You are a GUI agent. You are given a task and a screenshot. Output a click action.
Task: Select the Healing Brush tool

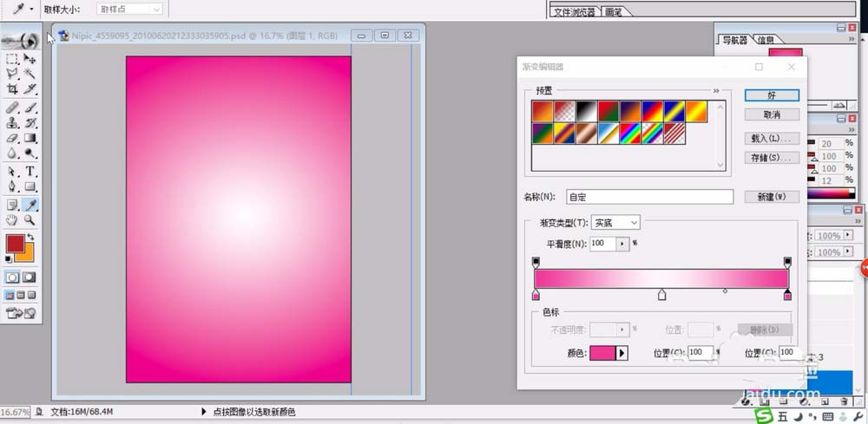click(x=12, y=108)
